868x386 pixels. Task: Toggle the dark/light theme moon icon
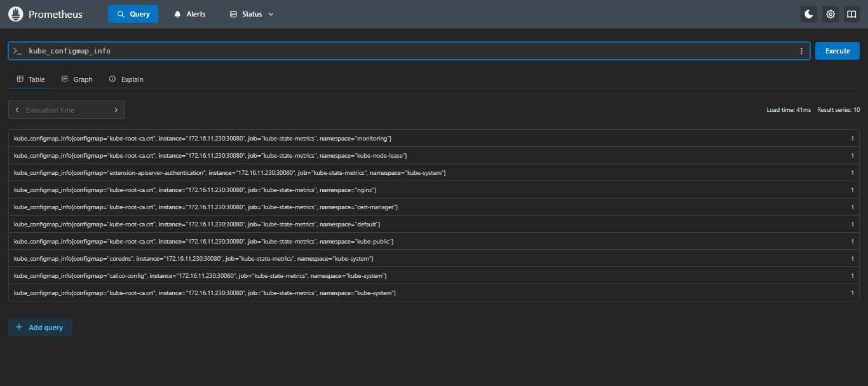(x=808, y=14)
